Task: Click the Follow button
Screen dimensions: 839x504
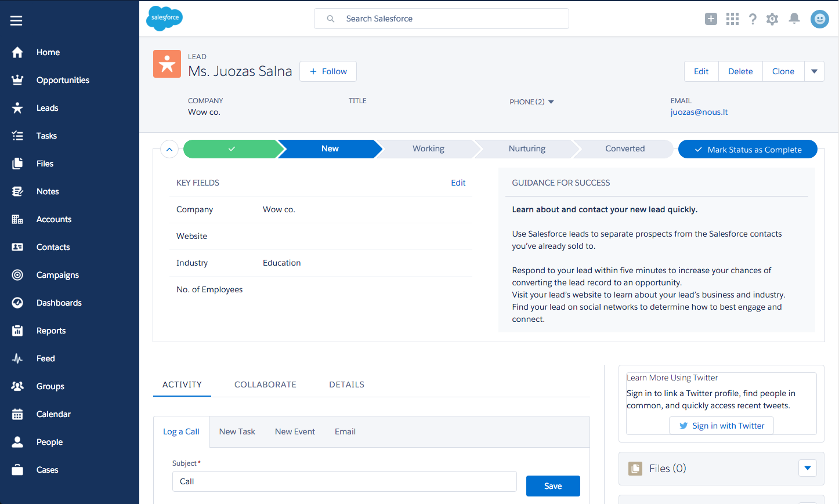Action: [x=328, y=71]
